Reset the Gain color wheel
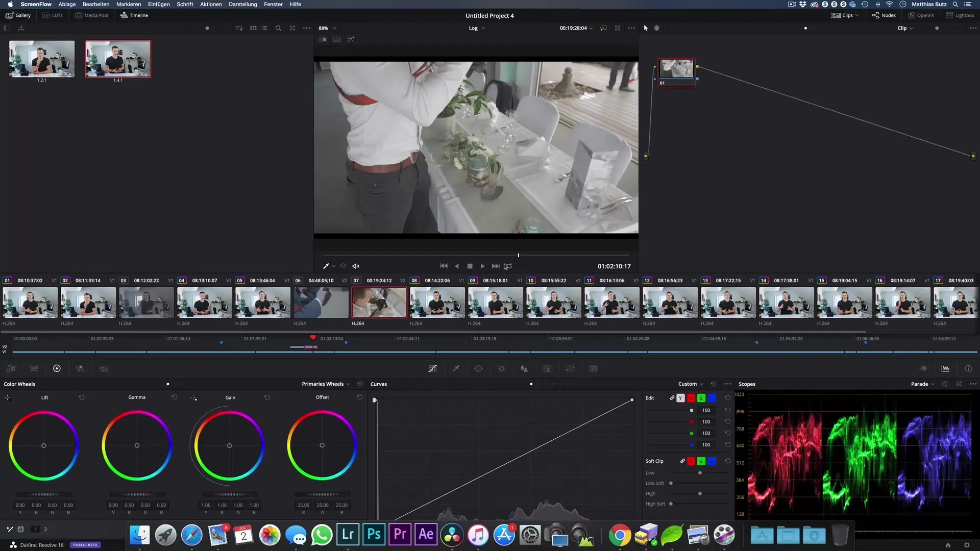 coord(267,397)
